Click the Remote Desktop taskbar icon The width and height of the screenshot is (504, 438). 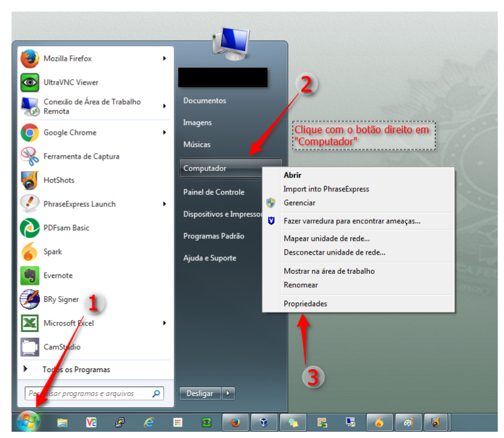(350, 422)
